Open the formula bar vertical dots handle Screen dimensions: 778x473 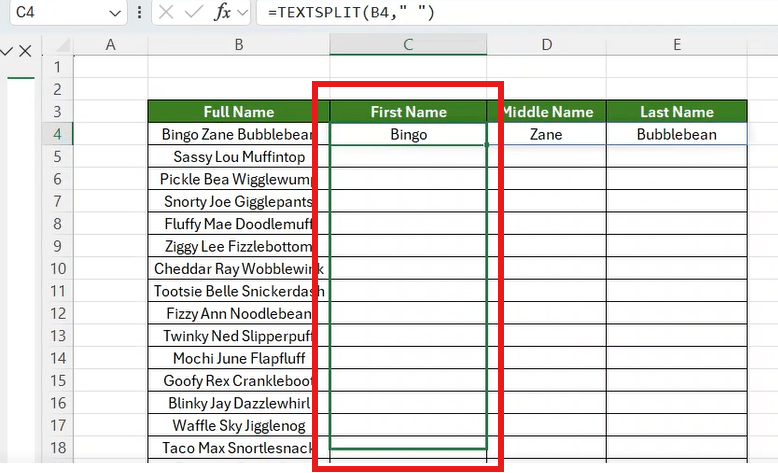(x=139, y=12)
